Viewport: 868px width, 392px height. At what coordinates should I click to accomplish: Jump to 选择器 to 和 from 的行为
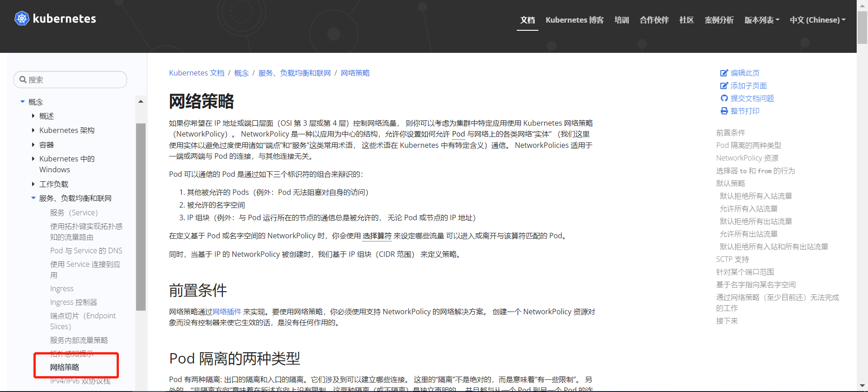pyautogui.click(x=755, y=170)
